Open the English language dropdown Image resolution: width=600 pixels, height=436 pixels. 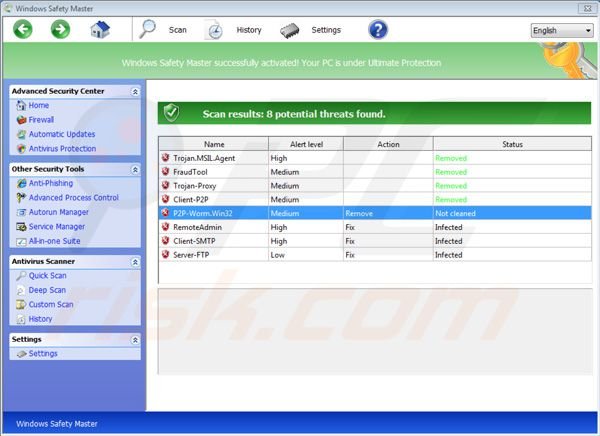pos(562,30)
